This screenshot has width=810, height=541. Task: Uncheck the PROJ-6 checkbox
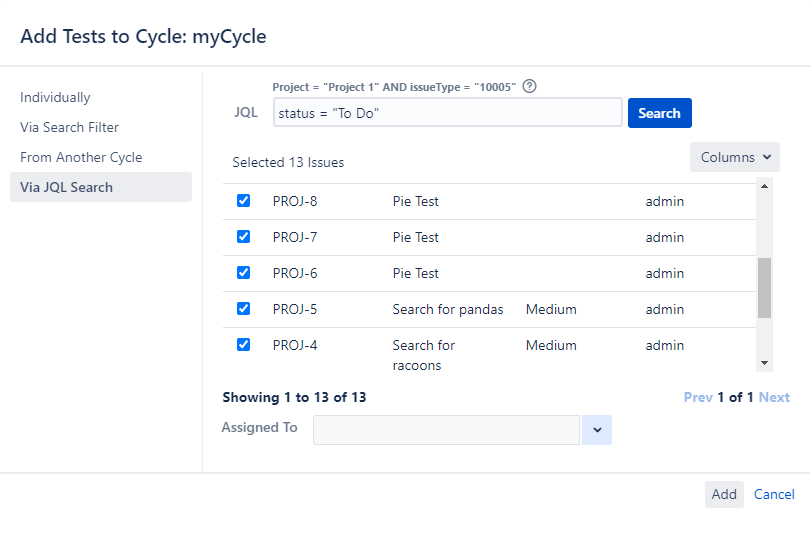243,272
